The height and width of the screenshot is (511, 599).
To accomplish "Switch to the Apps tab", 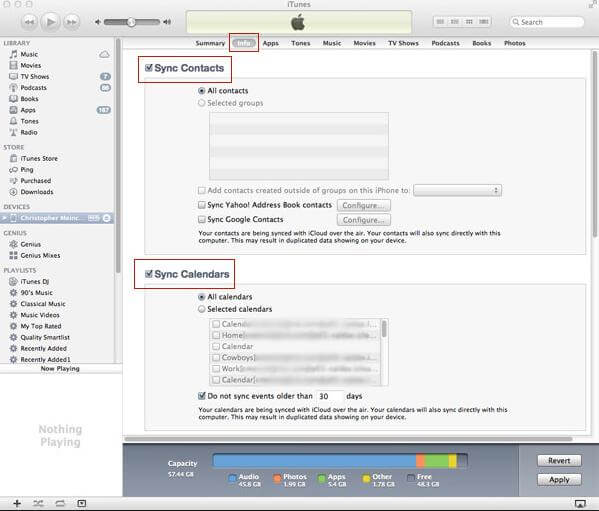I will 270,43.
